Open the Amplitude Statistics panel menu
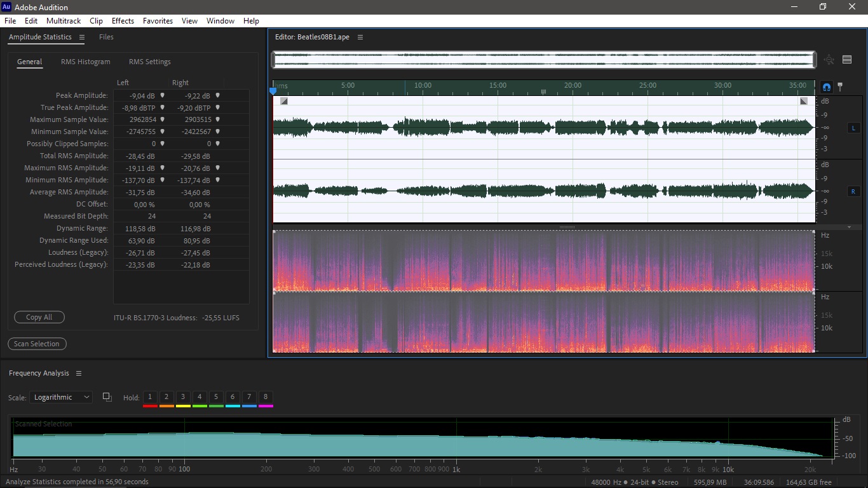 (x=81, y=37)
